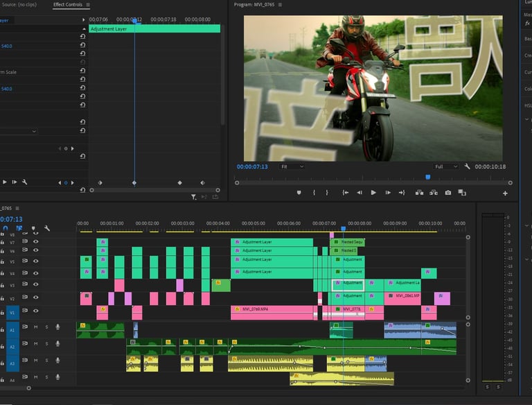532x405 pixels.
Task: Solo audio track A2
Action: point(47,343)
